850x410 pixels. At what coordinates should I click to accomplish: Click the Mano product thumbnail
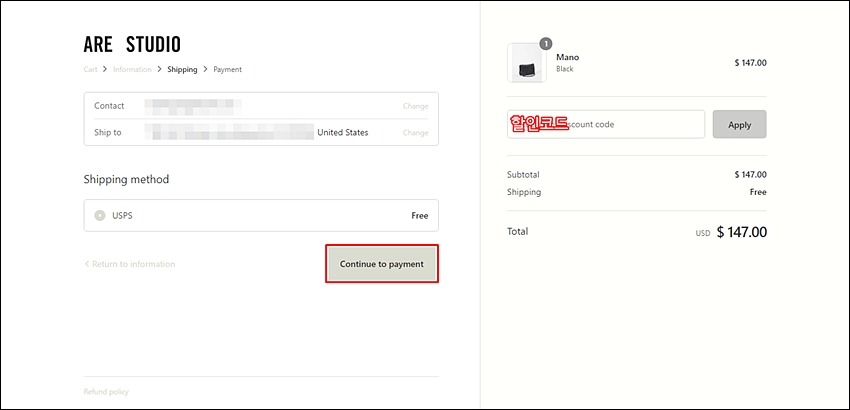coord(527,63)
